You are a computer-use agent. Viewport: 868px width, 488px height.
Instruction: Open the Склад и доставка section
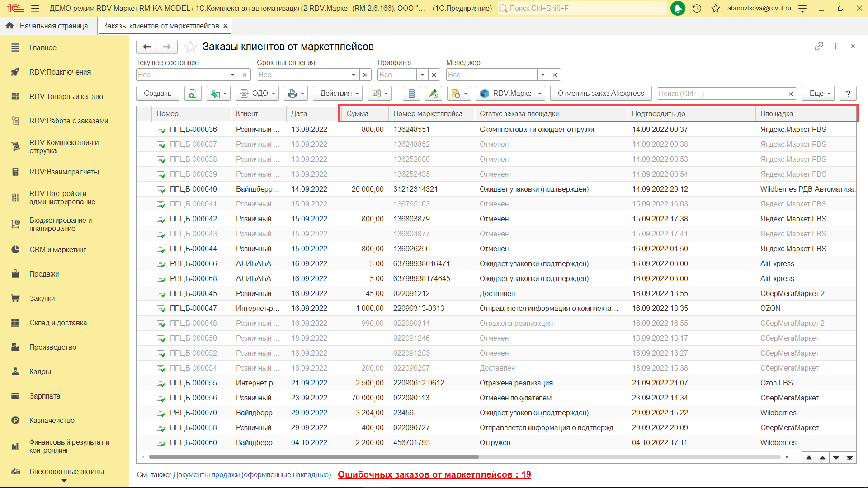point(58,323)
